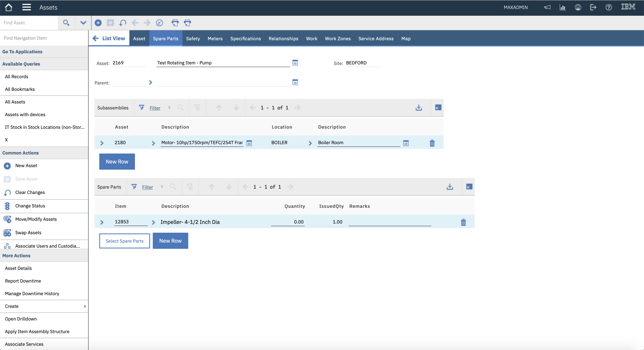Viewport: 644px width, 350px height.
Task: Open the Find Asset search dropdown arrow
Action: point(83,23)
